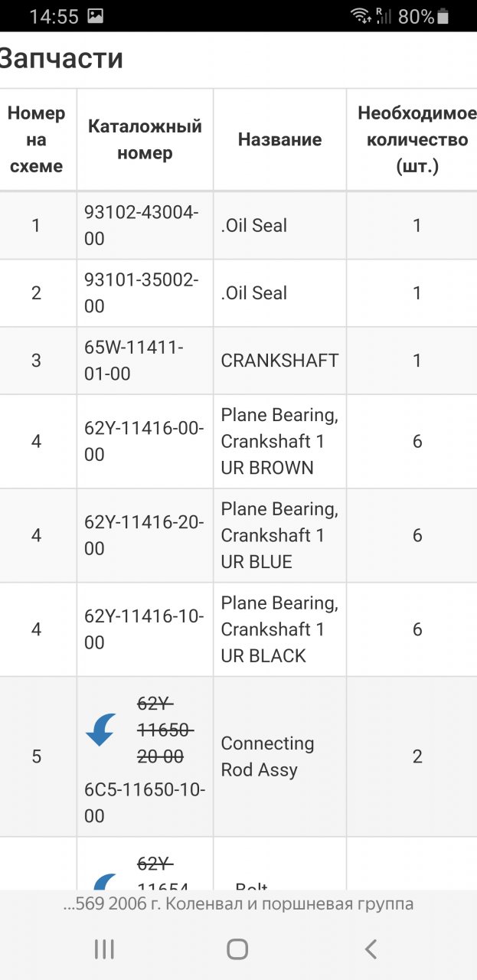The width and height of the screenshot is (477, 980).
Task: Select the CRANKSHAFT part name
Action: tap(279, 361)
